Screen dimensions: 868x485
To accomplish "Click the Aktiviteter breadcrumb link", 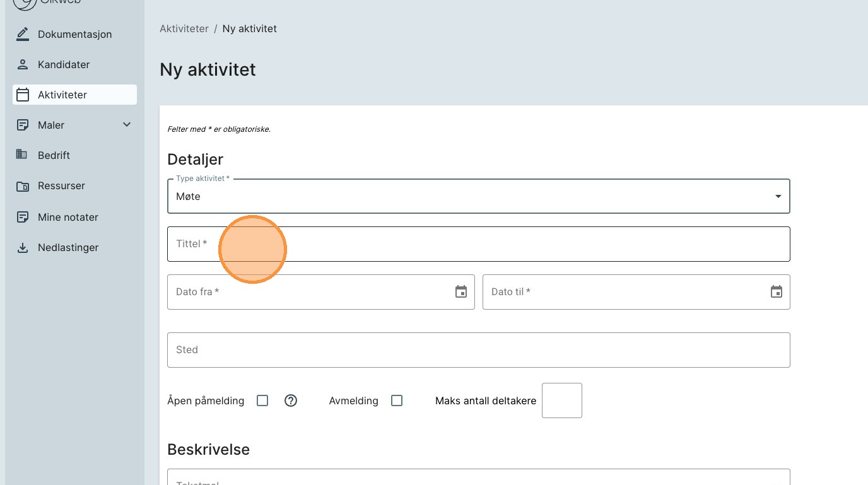I will (x=184, y=29).
